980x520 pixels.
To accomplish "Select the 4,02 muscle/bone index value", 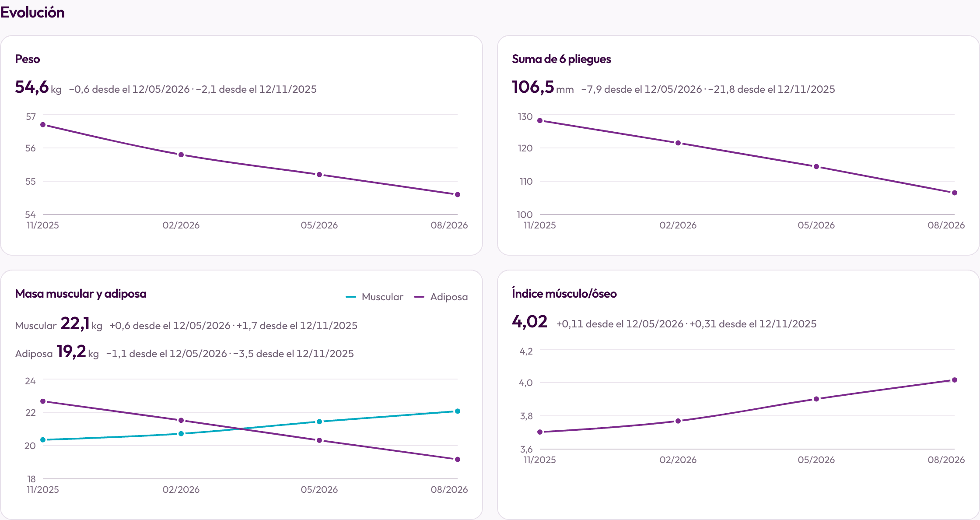I will [530, 322].
